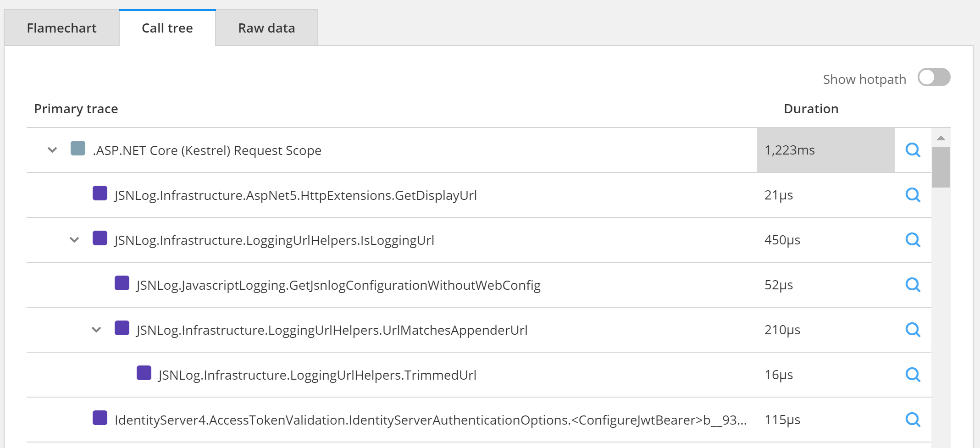This screenshot has height=448, width=980.
Task: Click the 1,223ms duration cell
Action: (825, 150)
